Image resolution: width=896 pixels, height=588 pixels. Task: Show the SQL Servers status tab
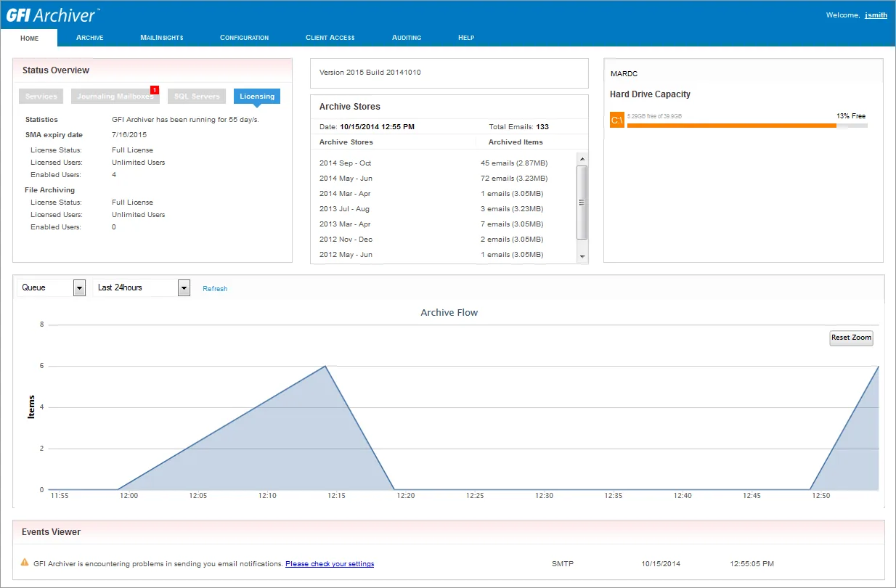tap(197, 96)
